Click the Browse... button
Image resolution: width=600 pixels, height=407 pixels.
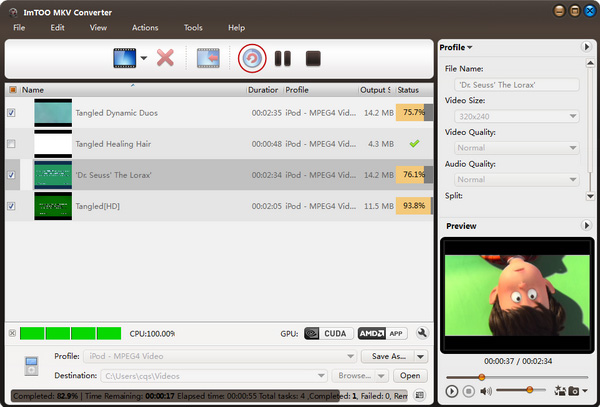(x=354, y=376)
